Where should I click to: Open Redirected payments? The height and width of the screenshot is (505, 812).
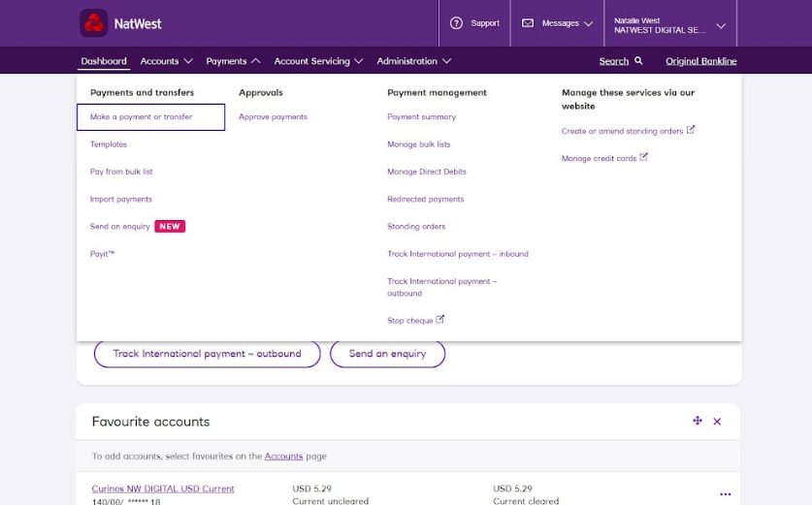(x=426, y=200)
